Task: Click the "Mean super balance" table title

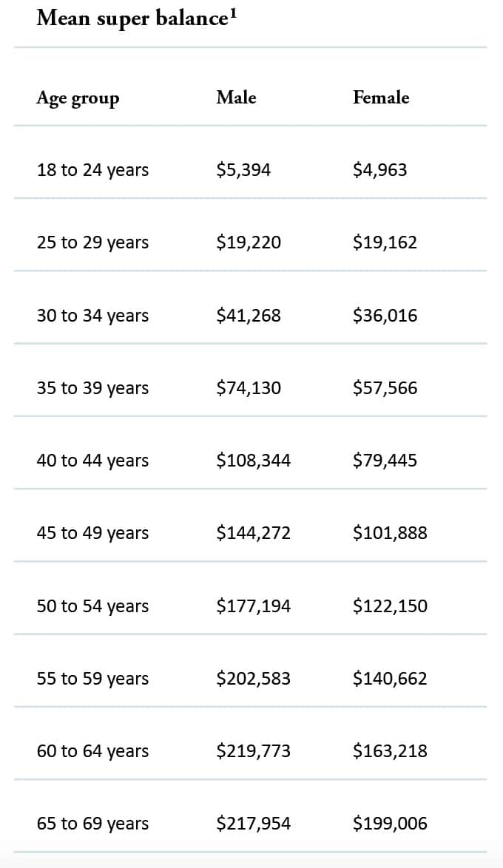Action: (130, 18)
